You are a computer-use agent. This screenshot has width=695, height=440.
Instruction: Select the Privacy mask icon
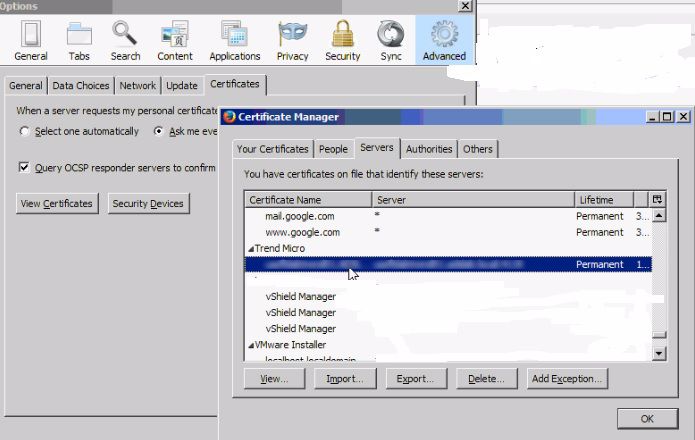293,35
